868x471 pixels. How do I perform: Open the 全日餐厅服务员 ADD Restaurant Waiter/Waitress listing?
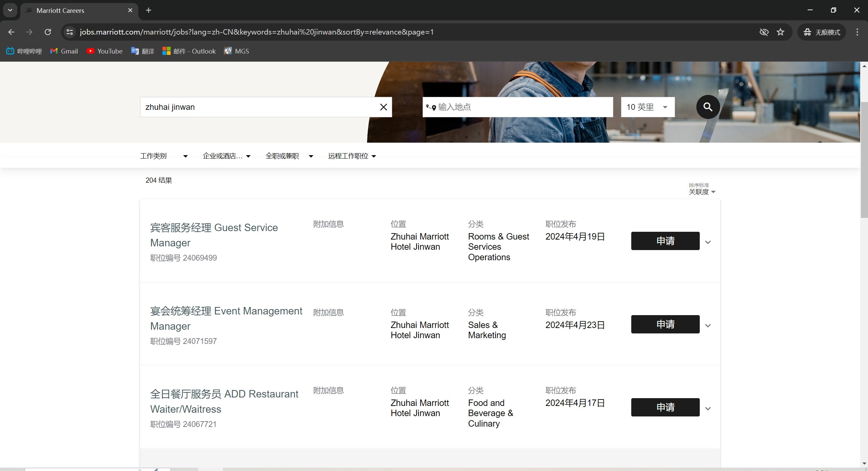[x=224, y=401]
